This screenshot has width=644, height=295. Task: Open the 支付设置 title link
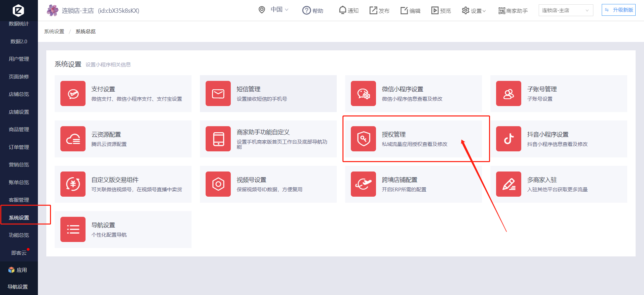pos(103,89)
